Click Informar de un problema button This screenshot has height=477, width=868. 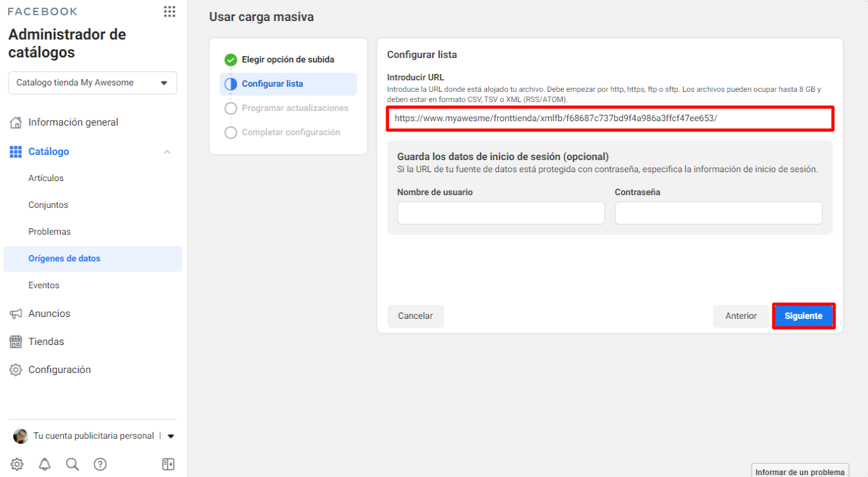(800, 472)
